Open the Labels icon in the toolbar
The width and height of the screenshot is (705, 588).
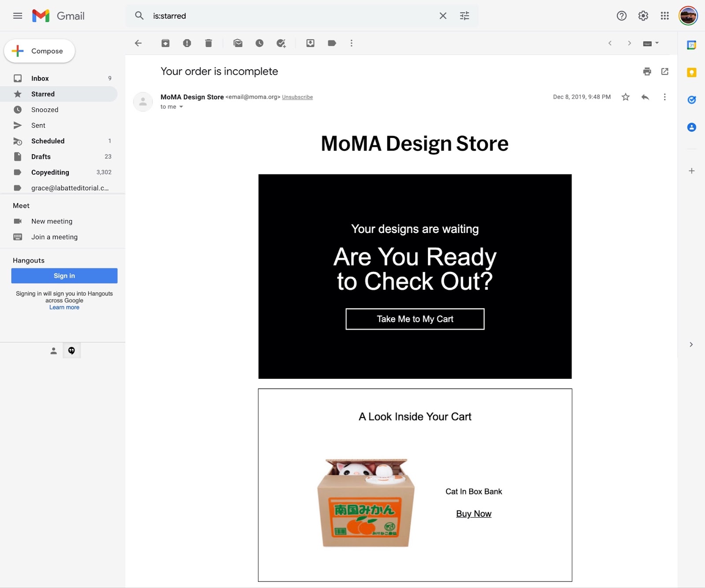click(332, 43)
